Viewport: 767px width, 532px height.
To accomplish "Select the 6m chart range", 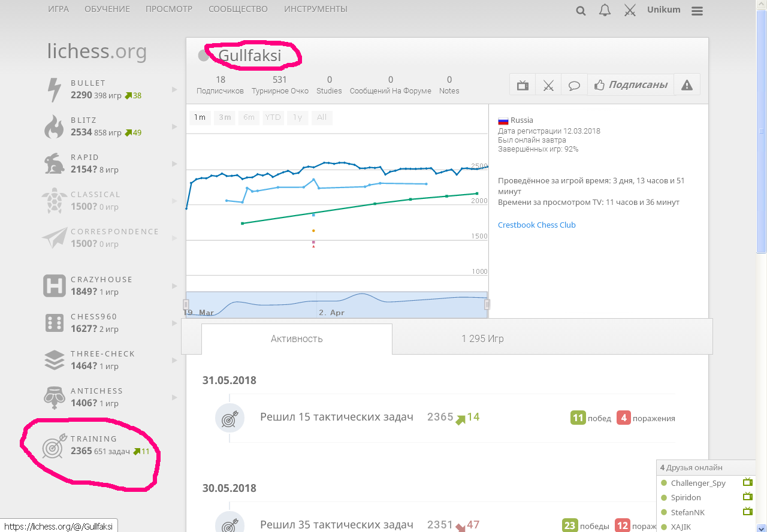I will pyautogui.click(x=249, y=117).
